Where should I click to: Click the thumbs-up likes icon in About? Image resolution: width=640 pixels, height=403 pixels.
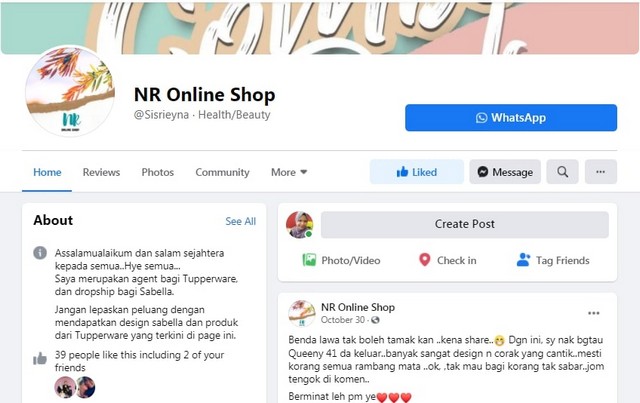click(40, 359)
